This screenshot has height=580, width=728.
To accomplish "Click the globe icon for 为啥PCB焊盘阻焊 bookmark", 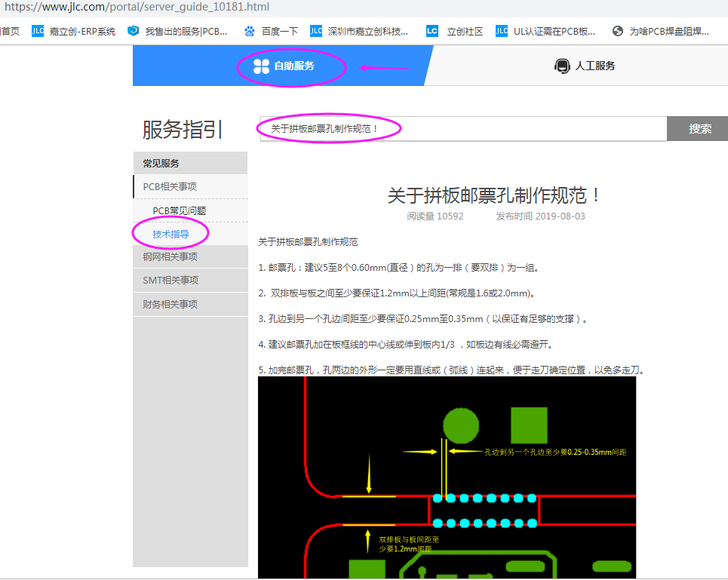I will pyautogui.click(x=618, y=31).
